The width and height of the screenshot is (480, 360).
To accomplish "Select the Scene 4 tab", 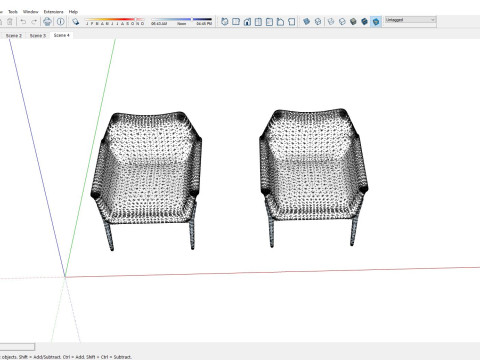I will pos(62,35).
